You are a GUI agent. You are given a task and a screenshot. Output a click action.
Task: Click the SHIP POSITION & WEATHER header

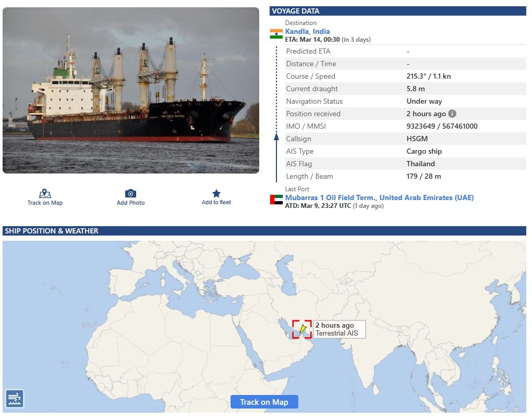(264, 231)
